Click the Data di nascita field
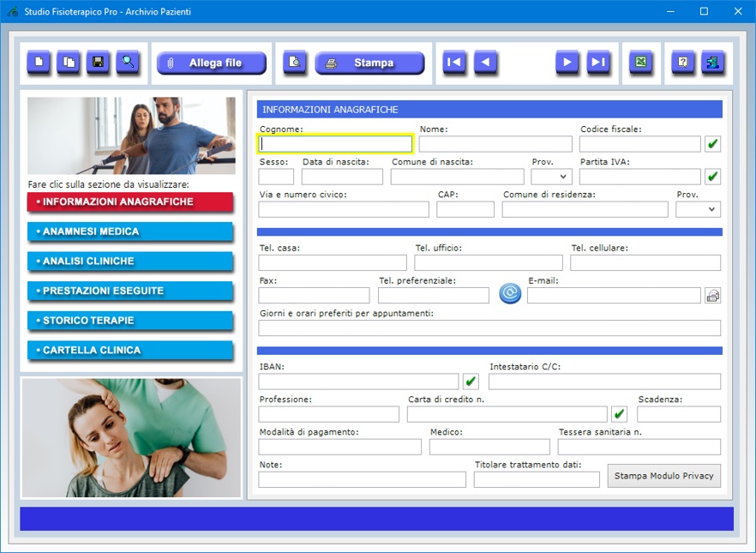Screen dimensions: 756x553 [342, 177]
